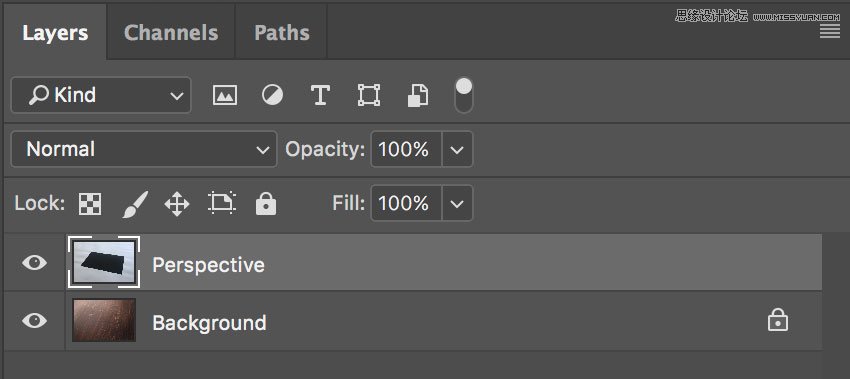Open the Layers panel menu
850x379 pixels.
point(829,31)
